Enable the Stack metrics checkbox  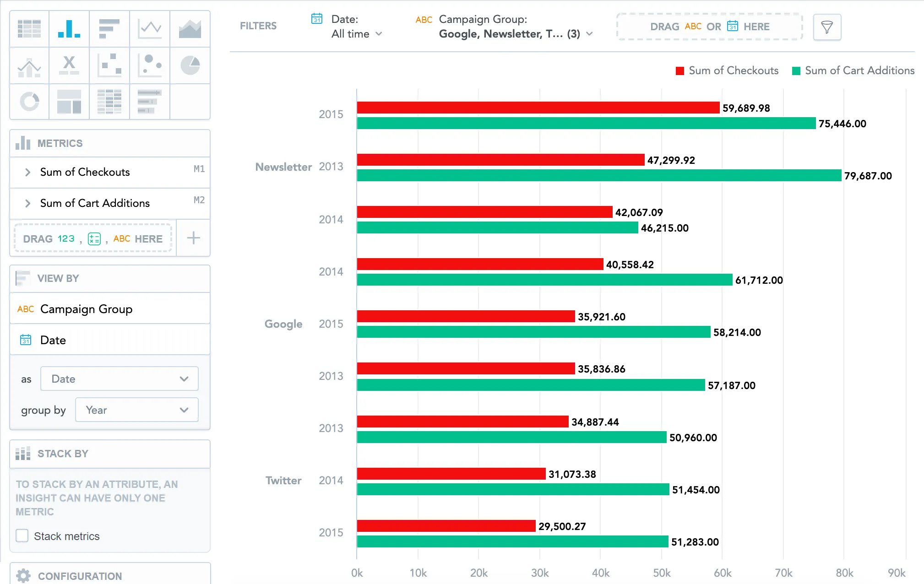coord(22,535)
